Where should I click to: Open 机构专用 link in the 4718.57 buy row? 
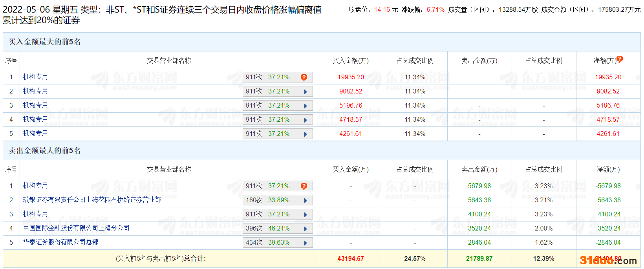coord(35,119)
